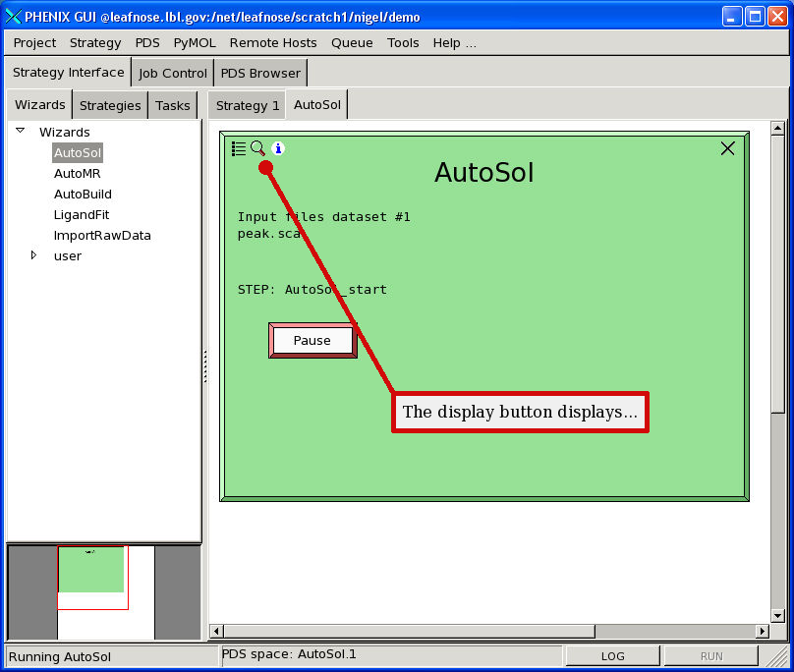Select AutoBuild wizard from the list
This screenshot has height=672, width=794.
click(x=83, y=194)
